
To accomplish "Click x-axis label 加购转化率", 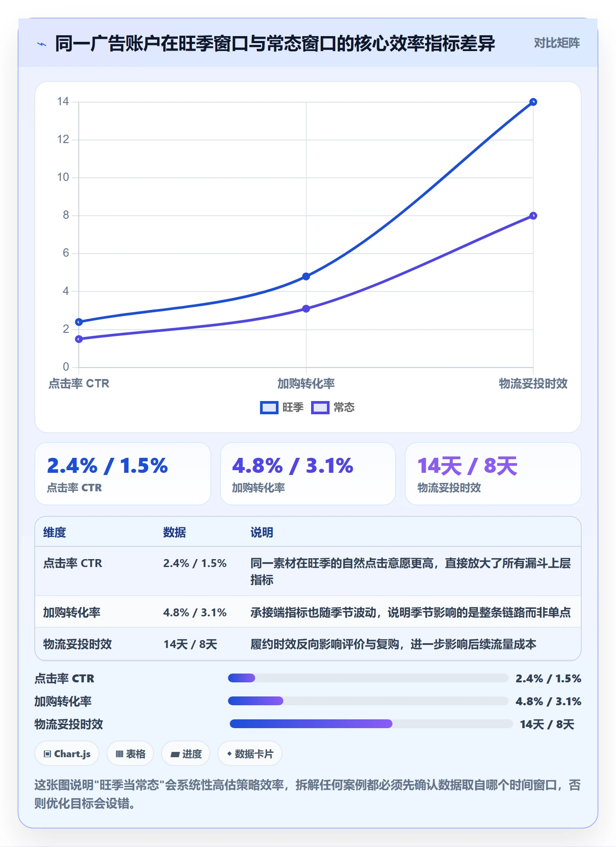I will pyautogui.click(x=306, y=383).
